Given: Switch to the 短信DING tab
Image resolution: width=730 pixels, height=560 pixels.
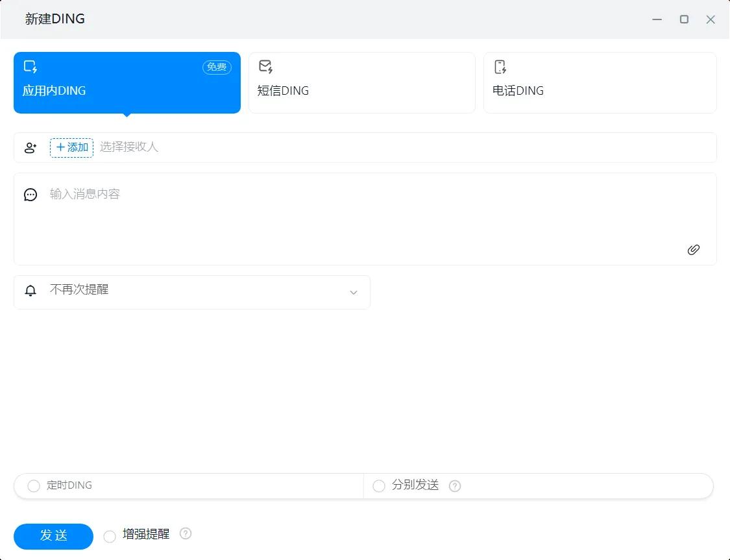Looking at the screenshot, I should 362,82.
